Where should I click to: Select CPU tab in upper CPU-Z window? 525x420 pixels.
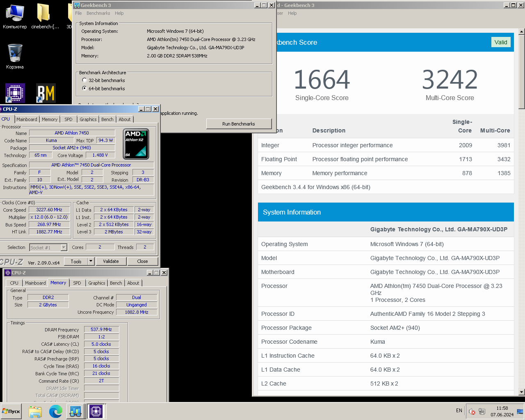tap(6, 119)
